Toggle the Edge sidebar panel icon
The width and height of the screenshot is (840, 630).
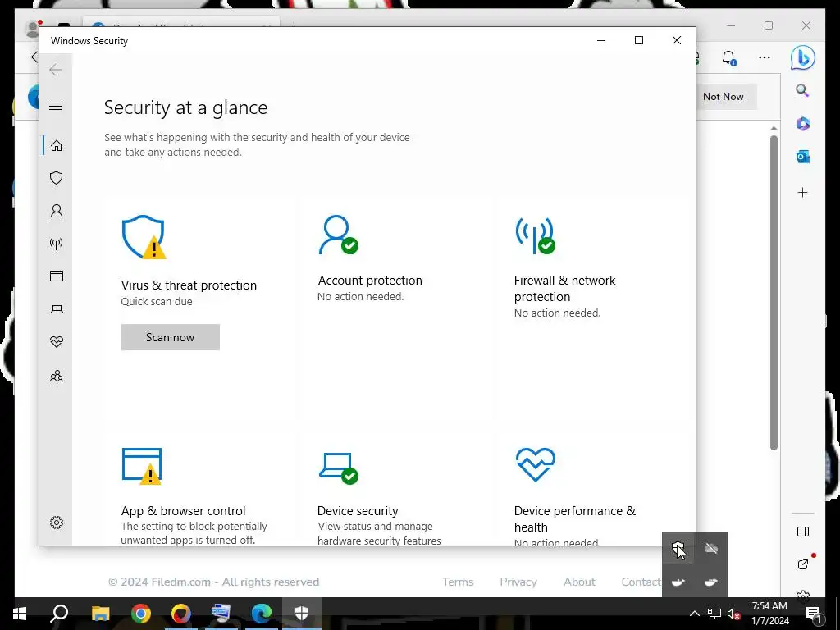pos(802,532)
